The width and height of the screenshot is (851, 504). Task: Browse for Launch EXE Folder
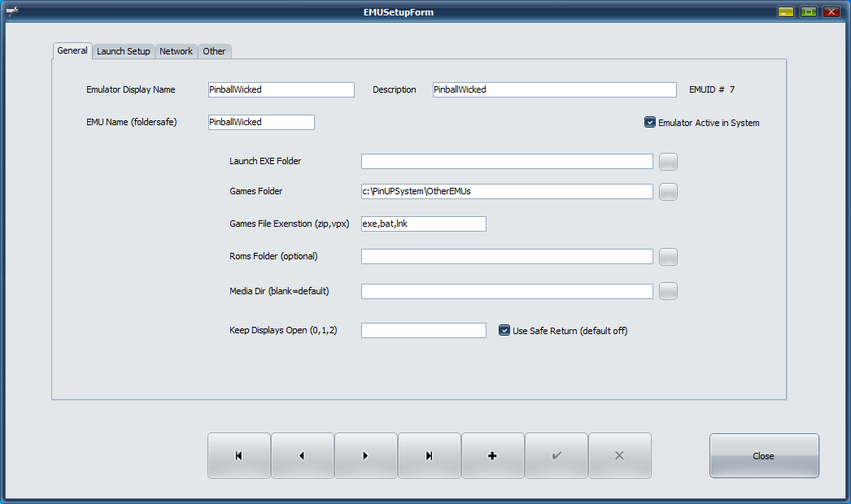point(668,161)
